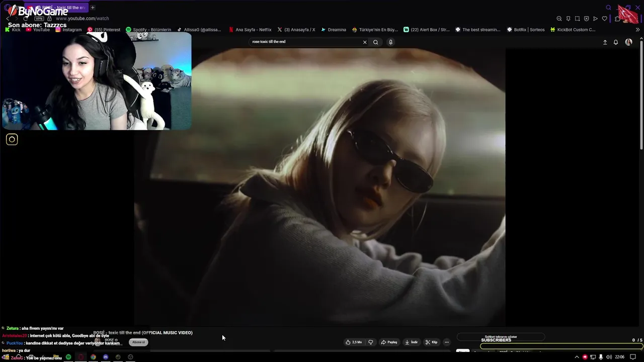Click the Klip clip button
This screenshot has height=362, width=644.
[432, 342]
